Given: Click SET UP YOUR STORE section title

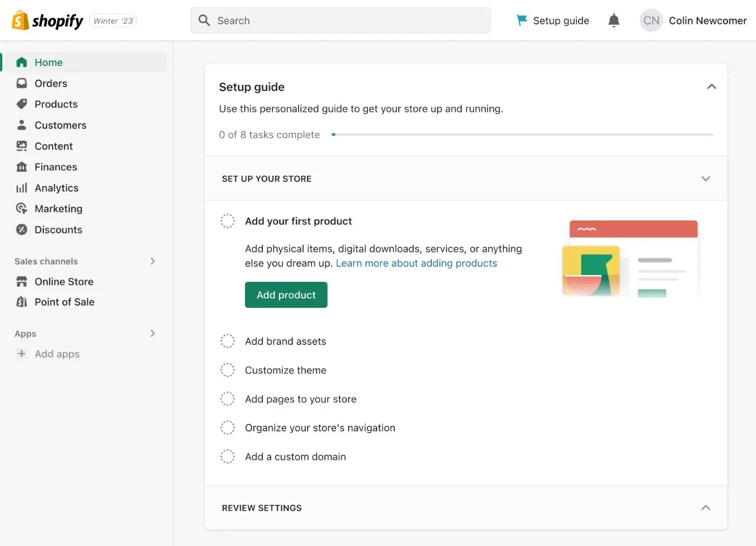Looking at the screenshot, I should 266,179.
